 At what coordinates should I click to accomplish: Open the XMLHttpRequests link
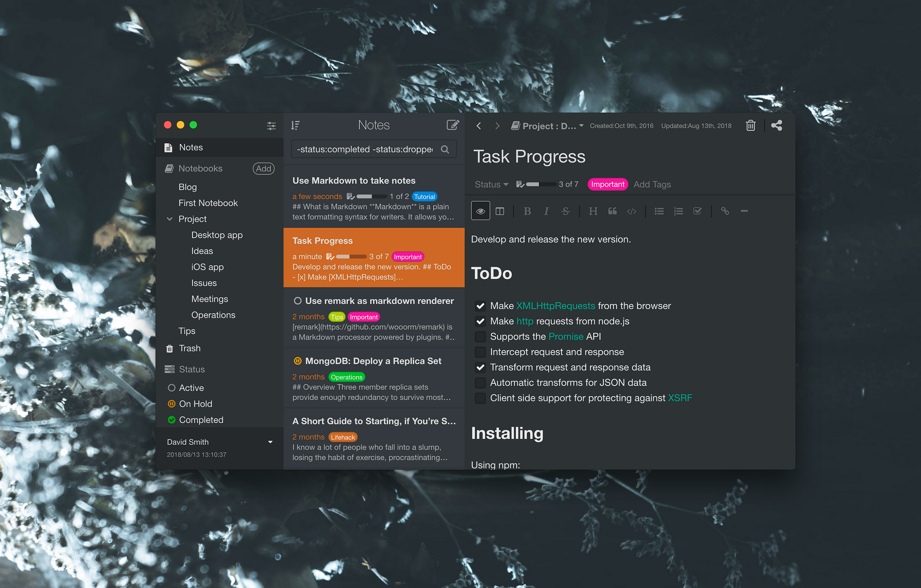[555, 306]
